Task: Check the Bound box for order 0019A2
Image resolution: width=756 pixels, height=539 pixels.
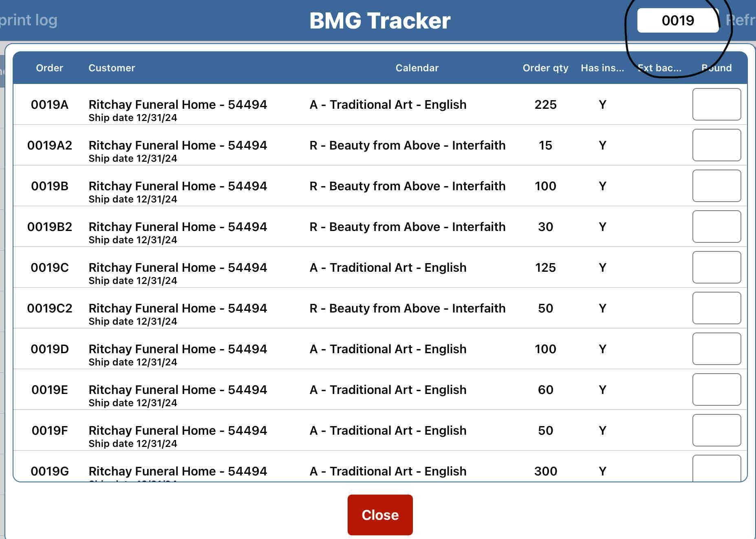Action: click(x=716, y=145)
